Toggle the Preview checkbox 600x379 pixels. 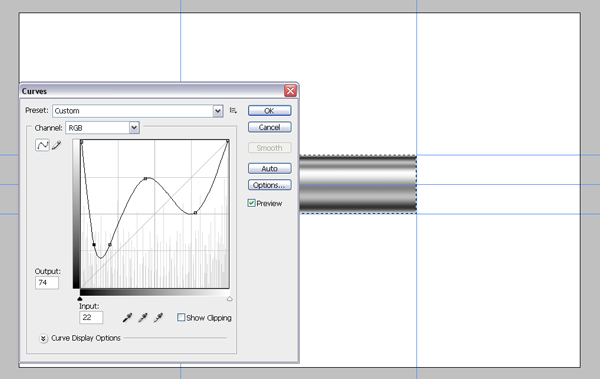pos(251,203)
